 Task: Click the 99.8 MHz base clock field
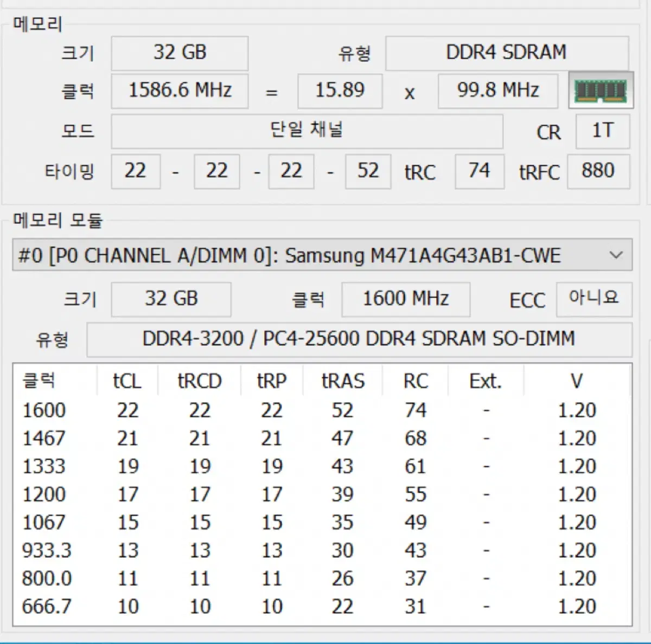498,91
